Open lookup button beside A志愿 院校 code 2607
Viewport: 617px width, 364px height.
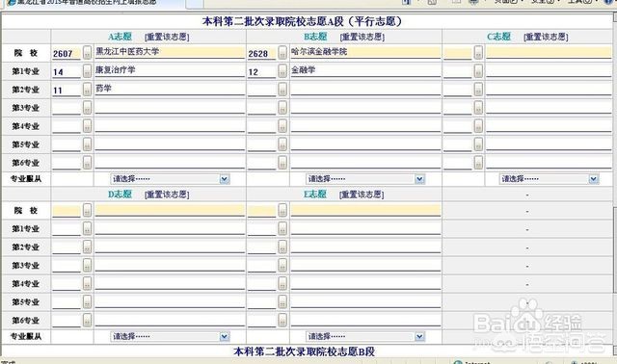(x=87, y=52)
